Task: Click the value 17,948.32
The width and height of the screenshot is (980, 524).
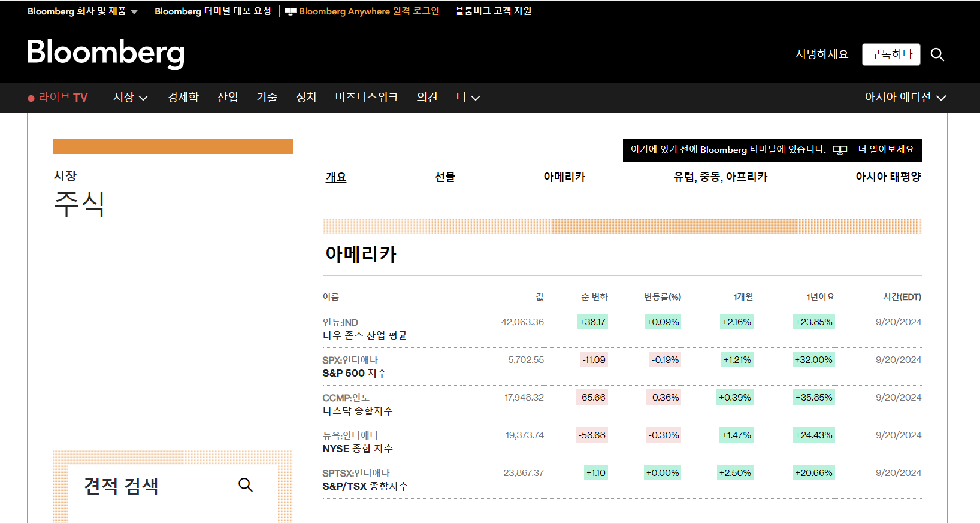Action: (524, 398)
